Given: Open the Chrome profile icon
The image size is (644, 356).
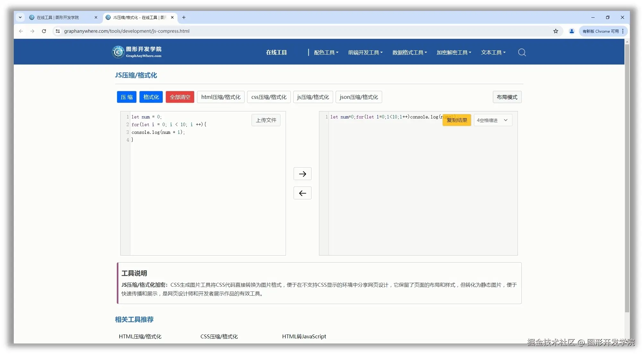Looking at the screenshot, I should tap(571, 31).
